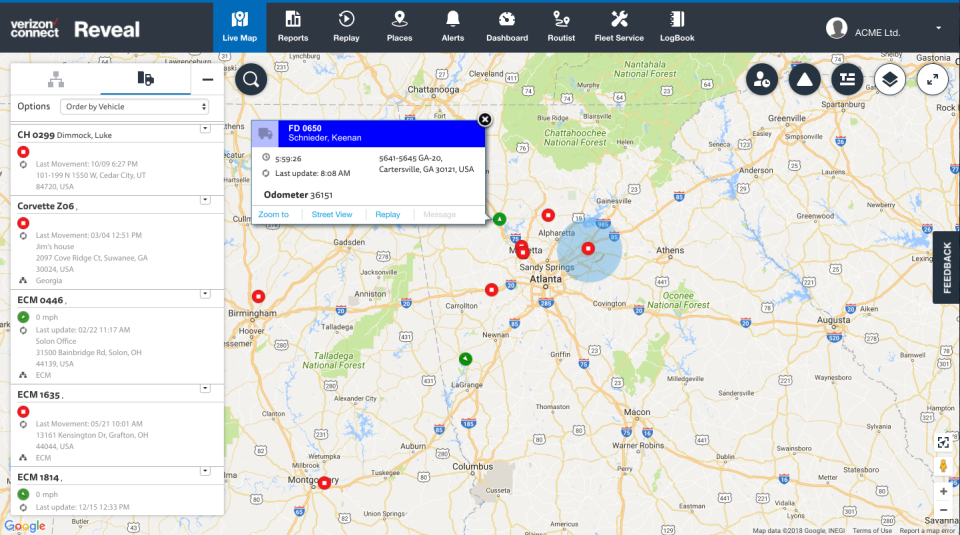Click the Street View pegman icon
This screenshot has height=535, width=960.
pyautogui.click(x=943, y=466)
